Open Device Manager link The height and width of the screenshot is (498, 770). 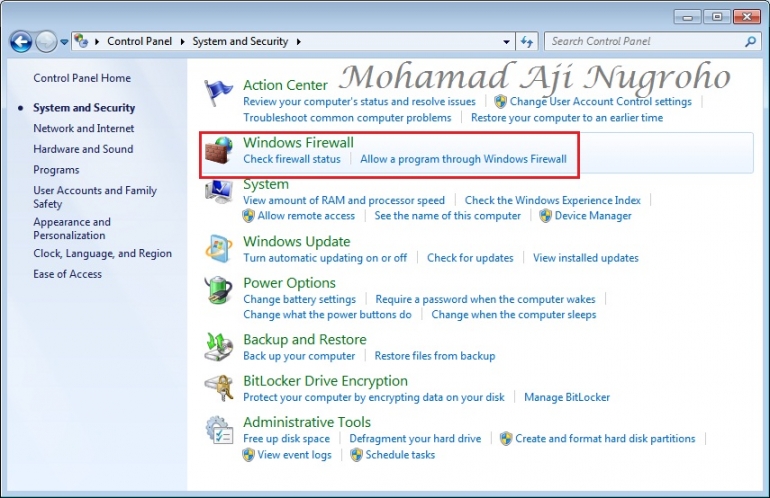tap(593, 216)
